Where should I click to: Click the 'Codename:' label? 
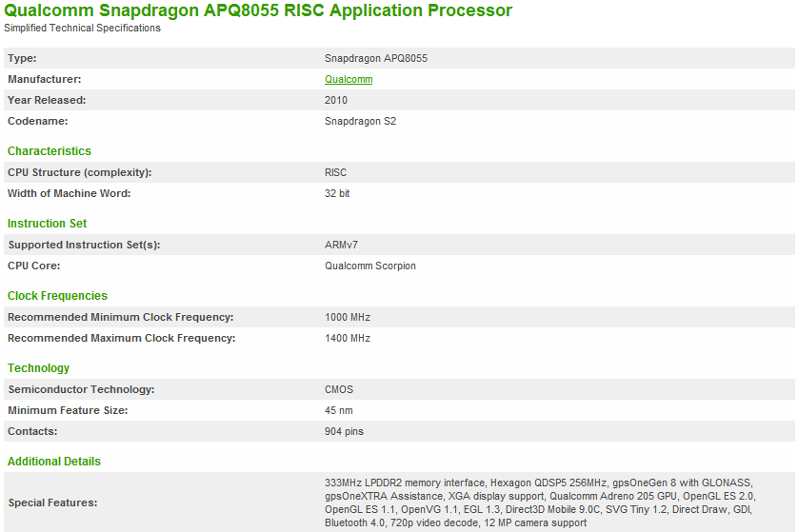pyautogui.click(x=38, y=121)
